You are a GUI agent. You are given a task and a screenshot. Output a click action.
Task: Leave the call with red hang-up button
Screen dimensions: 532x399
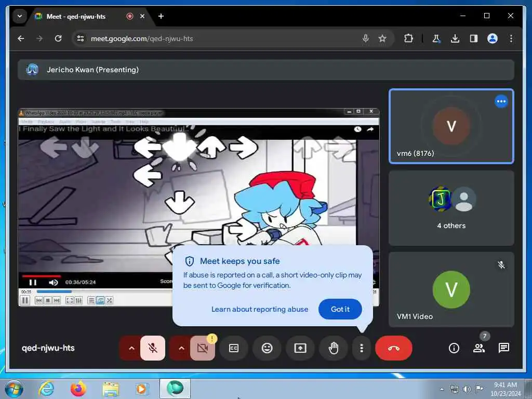(394, 348)
